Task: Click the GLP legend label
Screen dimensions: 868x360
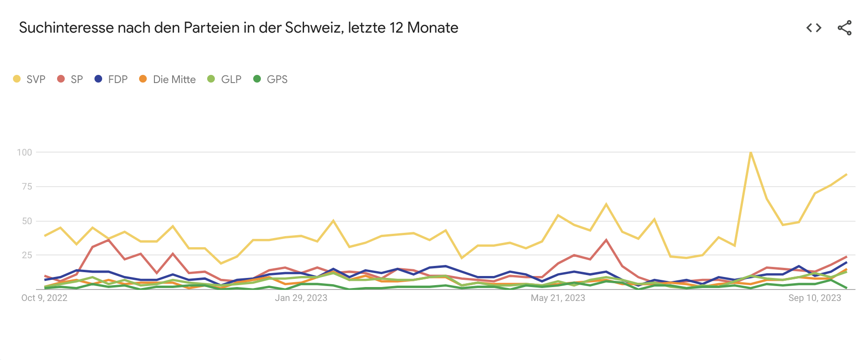Action: [231, 80]
